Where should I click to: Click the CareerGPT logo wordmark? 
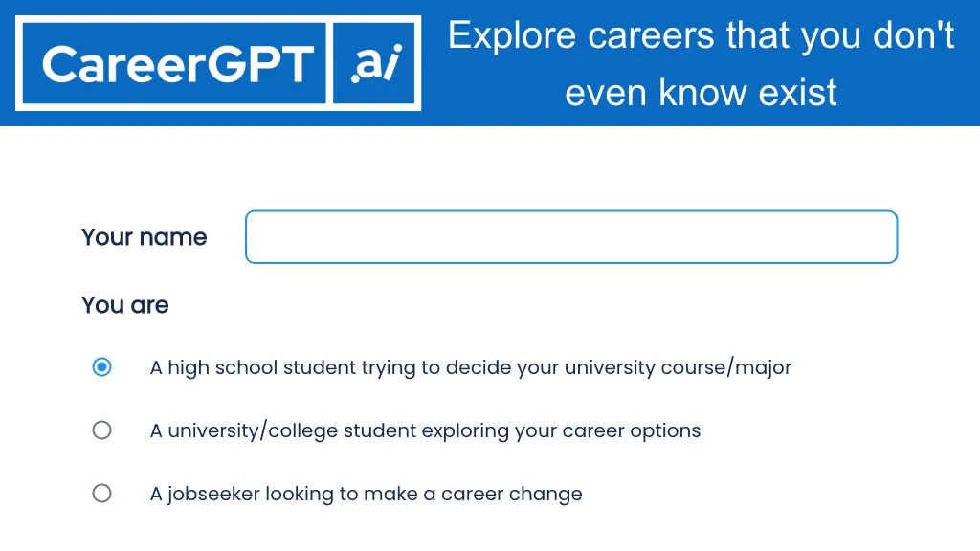coord(178,64)
